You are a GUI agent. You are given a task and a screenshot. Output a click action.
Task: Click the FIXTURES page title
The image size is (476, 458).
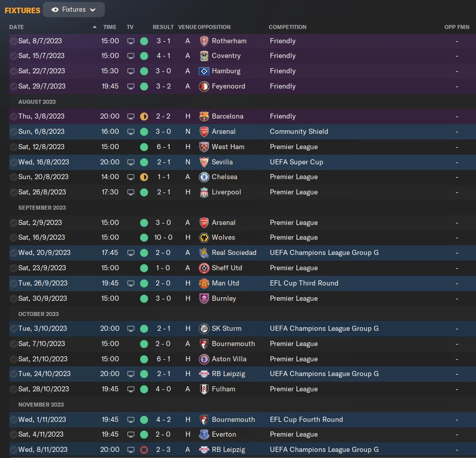click(22, 11)
